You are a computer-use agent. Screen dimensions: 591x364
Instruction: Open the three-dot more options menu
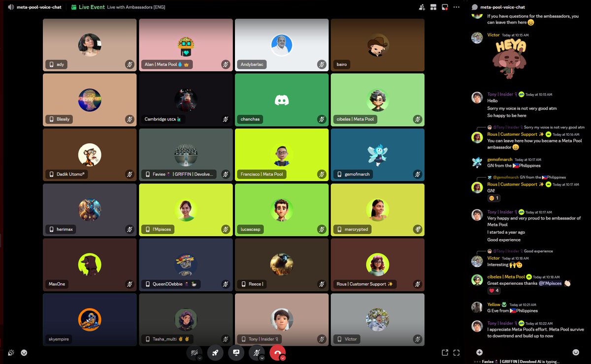(x=457, y=7)
